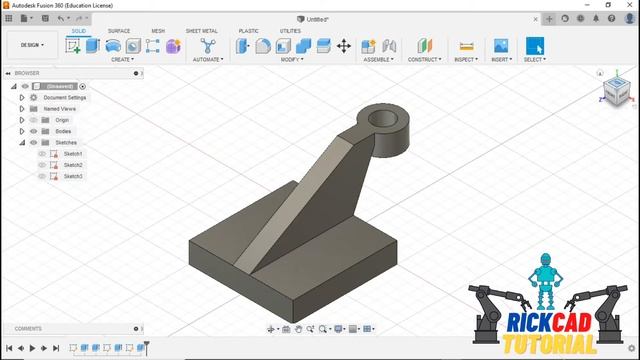
Task: Open the data panel grid icon
Action: coord(9,18)
